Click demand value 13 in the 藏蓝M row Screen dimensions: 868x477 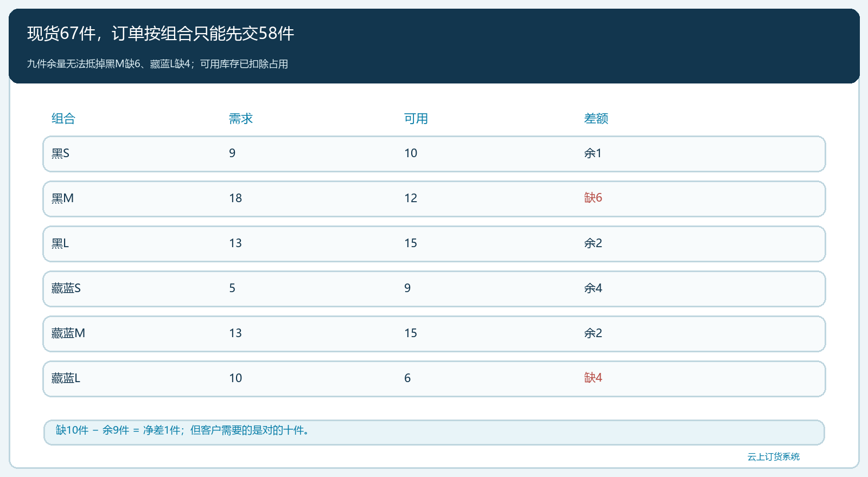pos(235,333)
